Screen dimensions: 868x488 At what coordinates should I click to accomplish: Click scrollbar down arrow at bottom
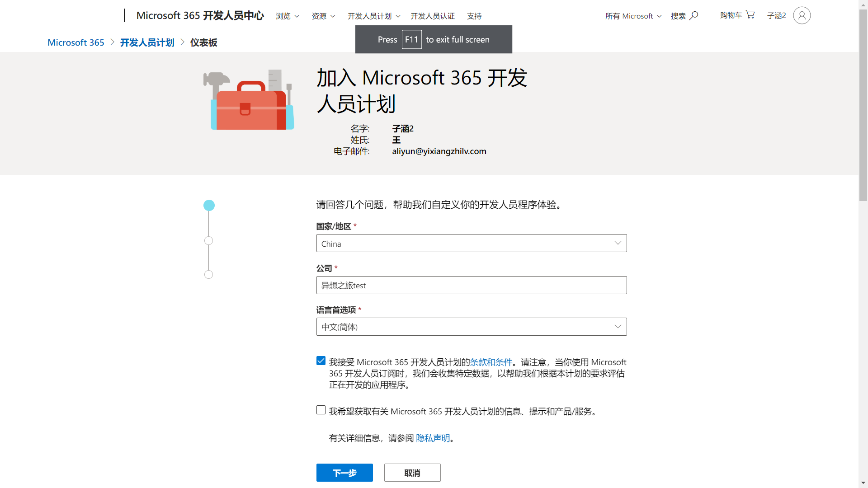click(863, 483)
